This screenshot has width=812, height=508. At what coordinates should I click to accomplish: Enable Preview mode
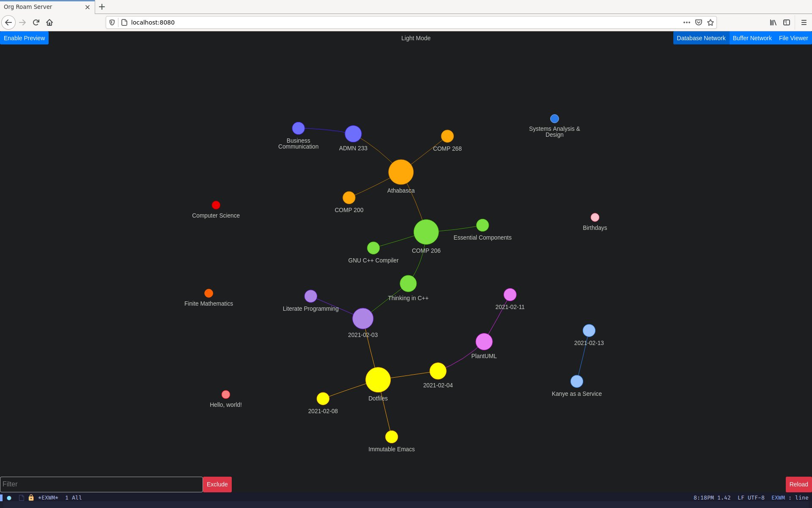point(24,38)
